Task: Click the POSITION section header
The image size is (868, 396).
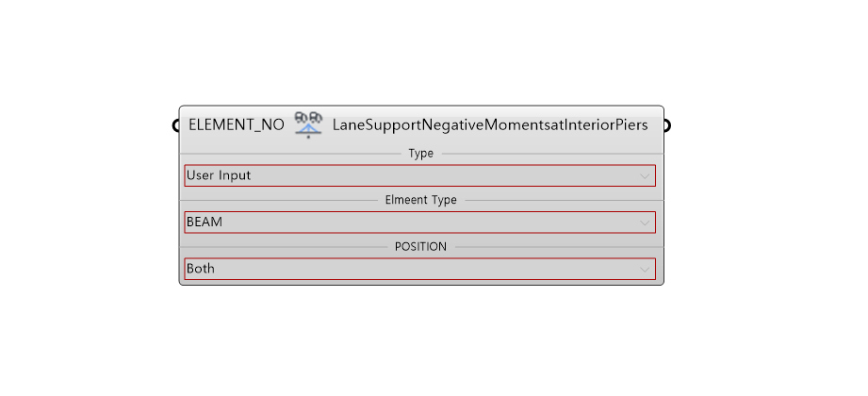Action: click(420, 246)
